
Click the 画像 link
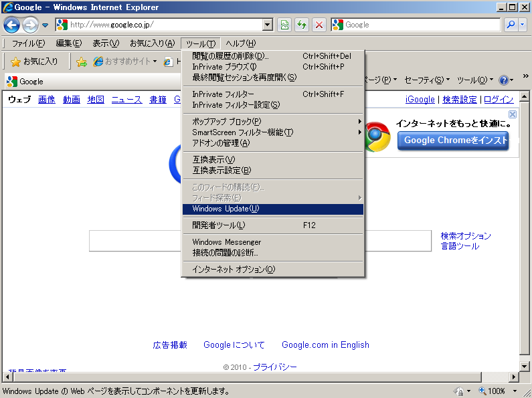pyautogui.click(x=46, y=99)
